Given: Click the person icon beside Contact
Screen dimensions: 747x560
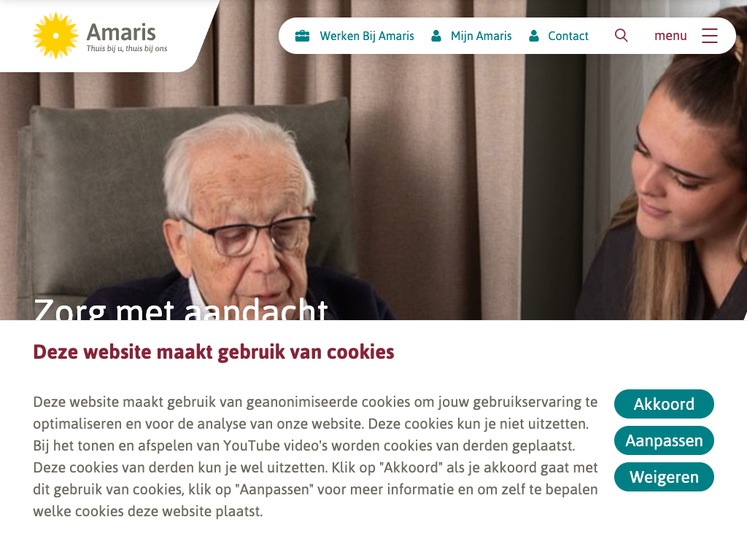Looking at the screenshot, I should pyautogui.click(x=534, y=36).
